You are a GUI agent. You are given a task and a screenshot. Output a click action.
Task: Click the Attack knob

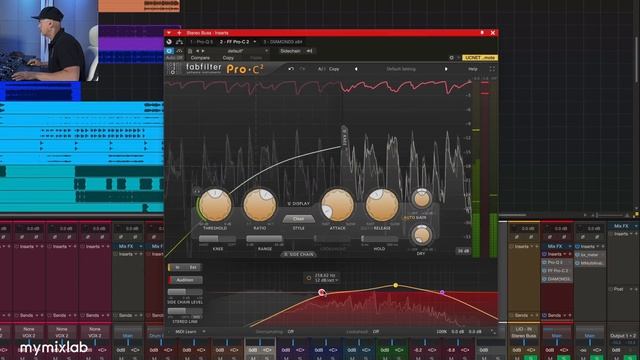(338, 205)
